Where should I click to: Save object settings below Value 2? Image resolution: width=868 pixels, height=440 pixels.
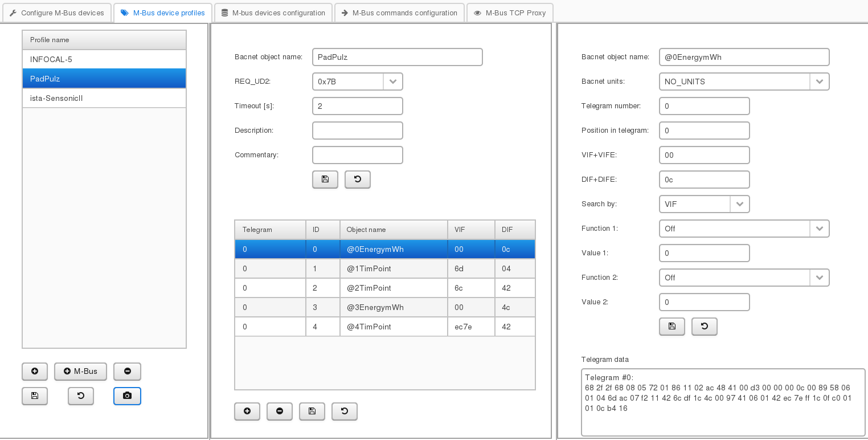click(672, 327)
